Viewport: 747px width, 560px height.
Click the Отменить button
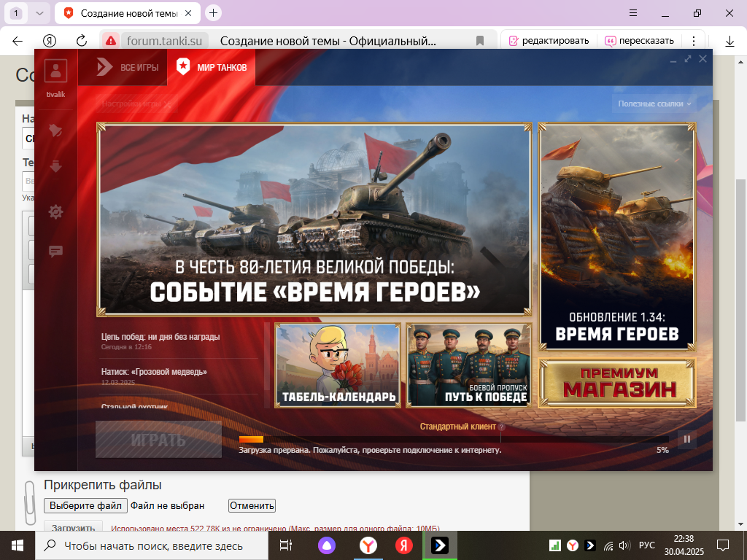click(x=252, y=506)
